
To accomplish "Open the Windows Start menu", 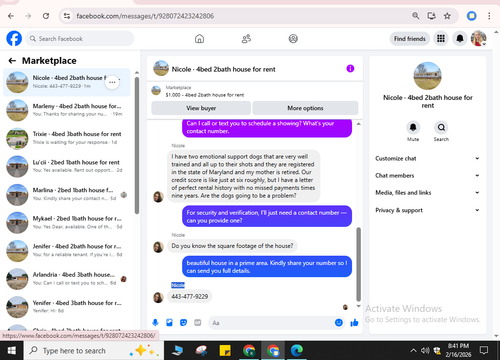I will (x=12, y=351).
